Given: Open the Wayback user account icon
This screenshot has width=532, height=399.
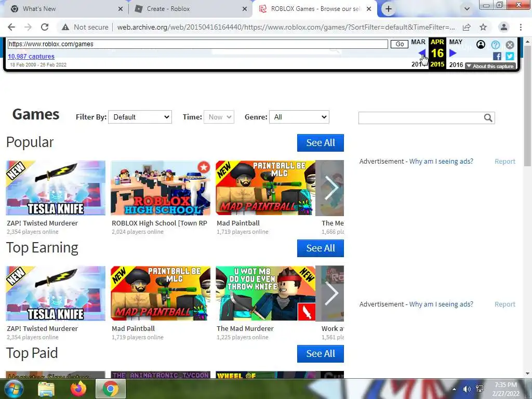Looking at the screenshot, I should point(481,45).
